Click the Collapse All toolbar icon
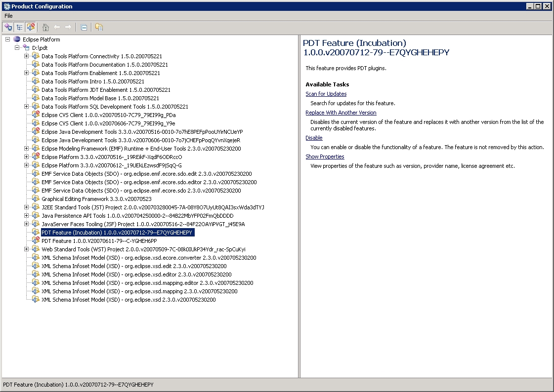Viewport: 554px width, 392px height. pos(84,27)
